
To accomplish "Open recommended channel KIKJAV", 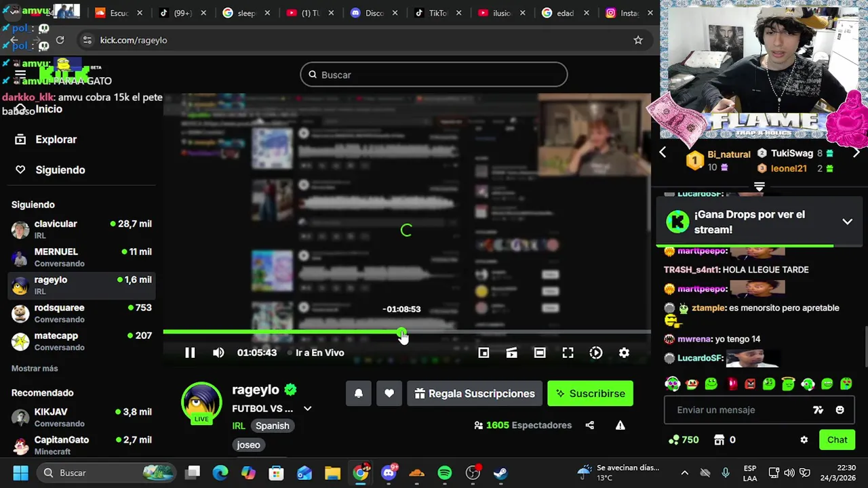I will point(81,418).
